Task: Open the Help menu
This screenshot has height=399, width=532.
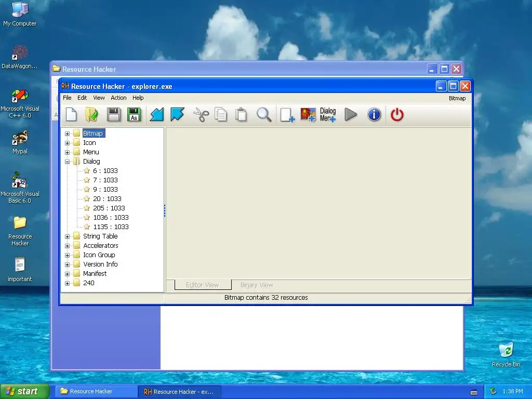Action: [x=138, y=98]
